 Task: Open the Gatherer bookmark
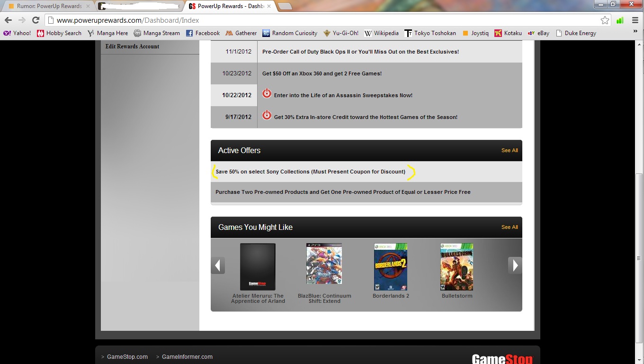pos(241,33)
